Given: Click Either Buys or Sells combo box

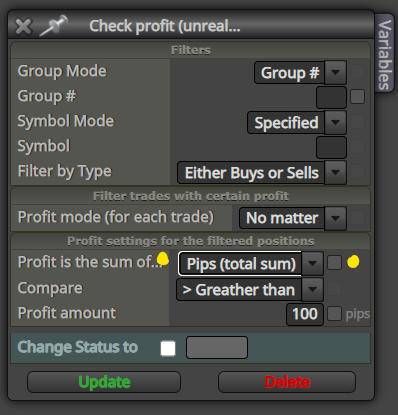Looking at the screenshot, I should 251,172.
